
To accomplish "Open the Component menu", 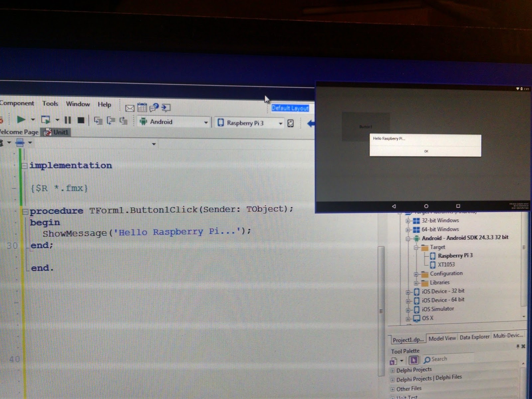I will pos(17,103).
